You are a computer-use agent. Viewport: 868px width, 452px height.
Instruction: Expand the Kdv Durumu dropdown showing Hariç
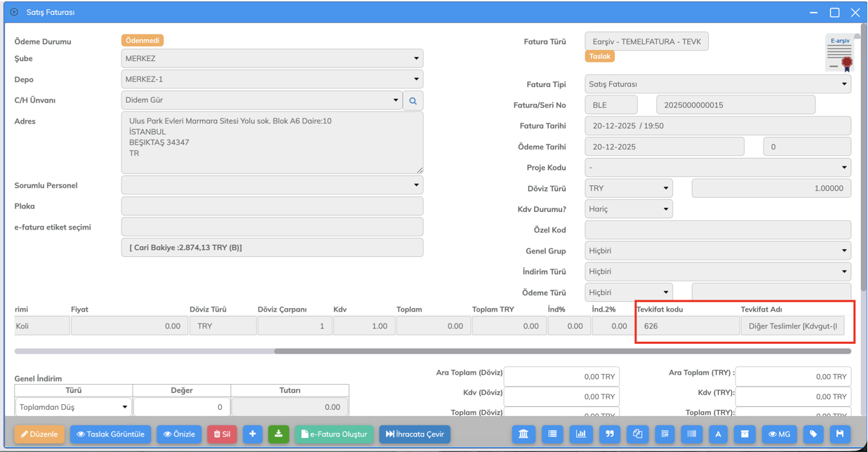point(628,209)
